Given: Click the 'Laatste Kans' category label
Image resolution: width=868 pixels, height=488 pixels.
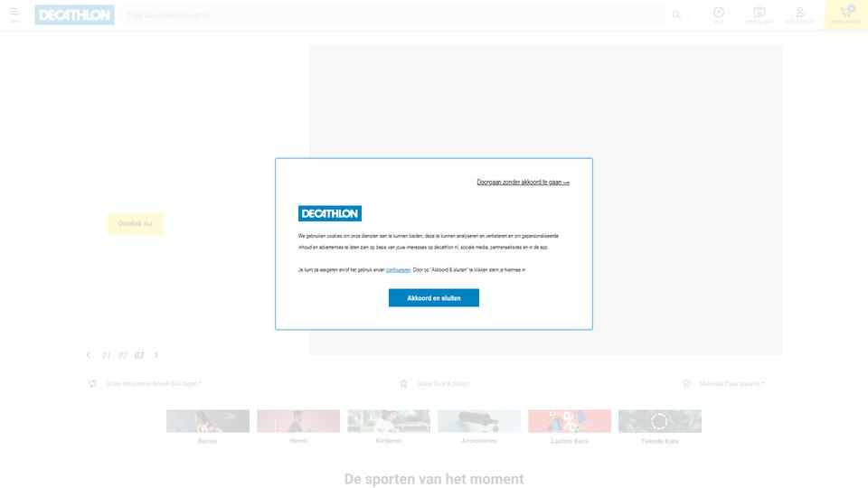Looking at the screenshot, I should [x=570, y=441].
